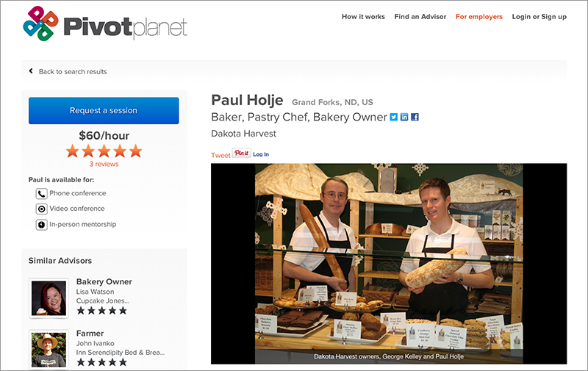Click the back arrow beside search results
Viewport: 588px width, 371px height.
[x=31, y=71]
